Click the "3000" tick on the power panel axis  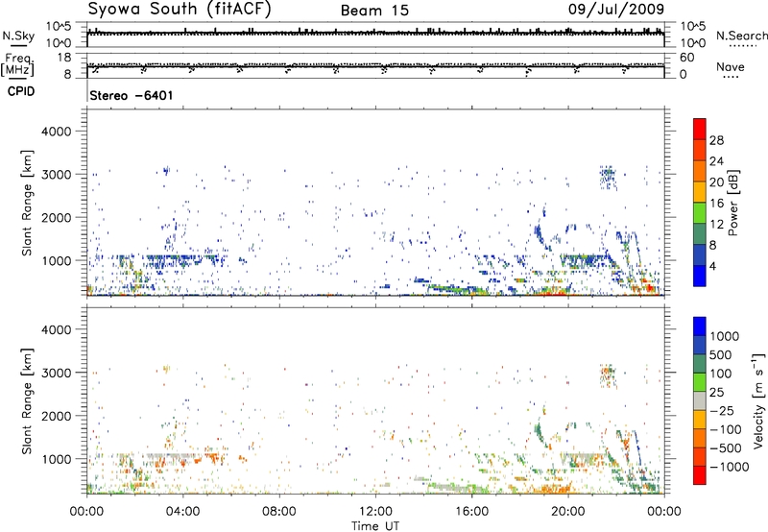(x=57, y=175)
